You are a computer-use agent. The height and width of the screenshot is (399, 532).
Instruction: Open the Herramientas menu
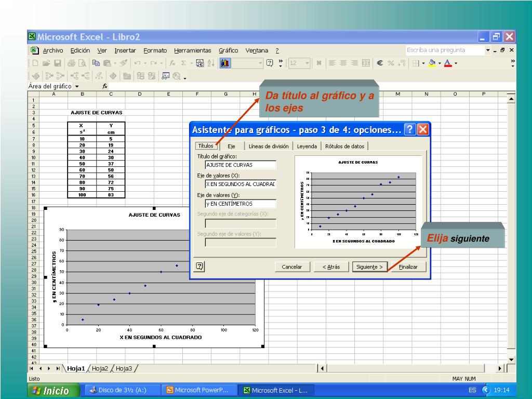pos(193,50)
